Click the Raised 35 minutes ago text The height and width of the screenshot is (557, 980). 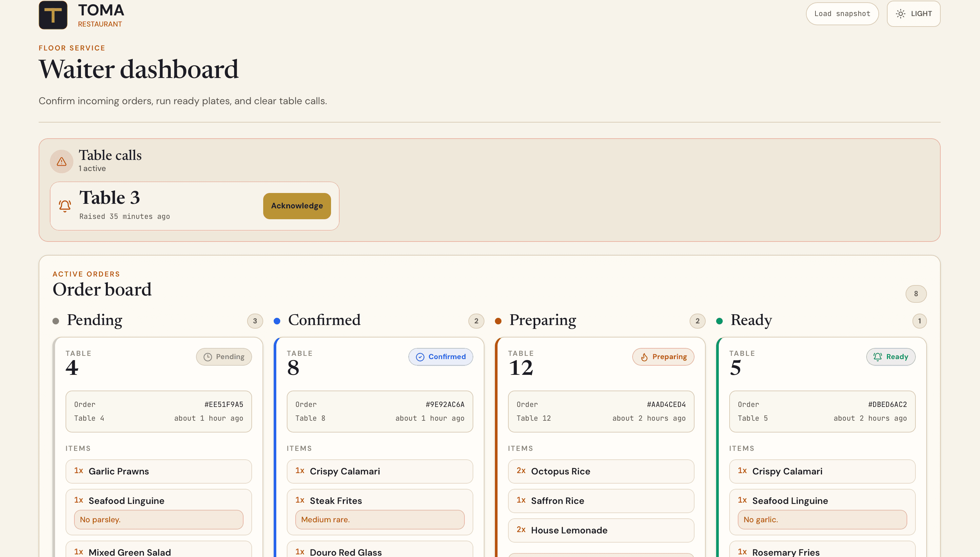pyautogui.click(x=124, y=217)
